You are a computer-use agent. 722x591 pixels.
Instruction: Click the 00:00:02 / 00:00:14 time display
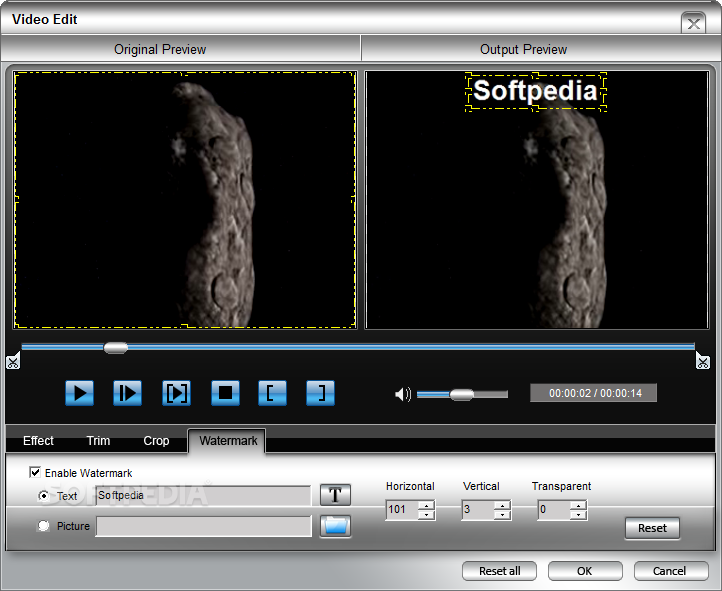594,393
